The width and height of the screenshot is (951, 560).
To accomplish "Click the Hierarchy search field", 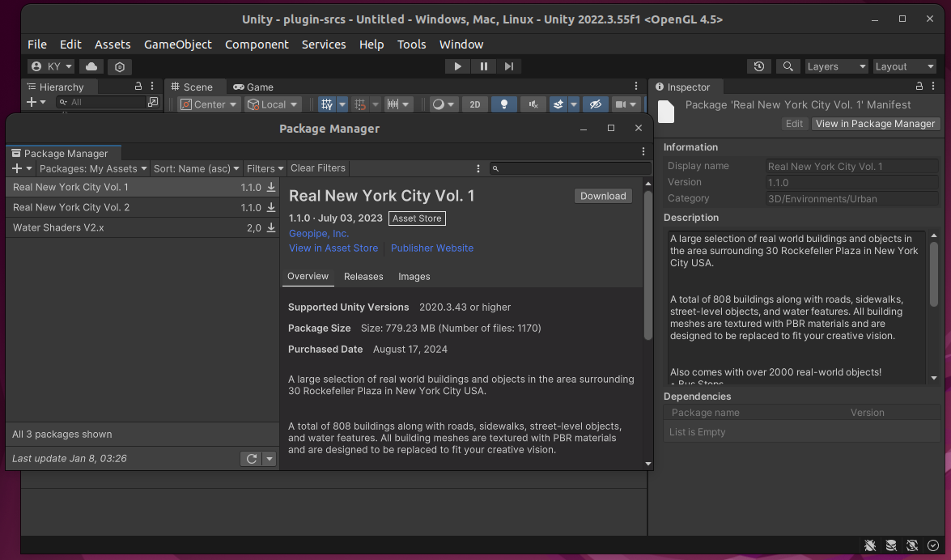I will pos(100,102).
